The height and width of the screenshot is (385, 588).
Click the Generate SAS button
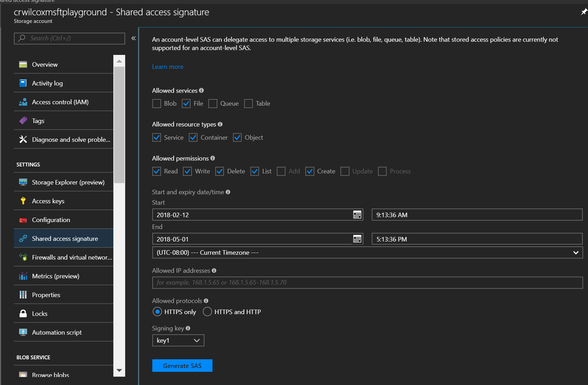point(182,366)
